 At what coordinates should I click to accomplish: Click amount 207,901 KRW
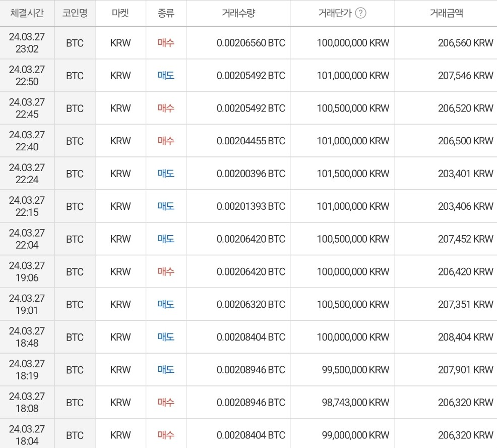(x=466, y=370)
